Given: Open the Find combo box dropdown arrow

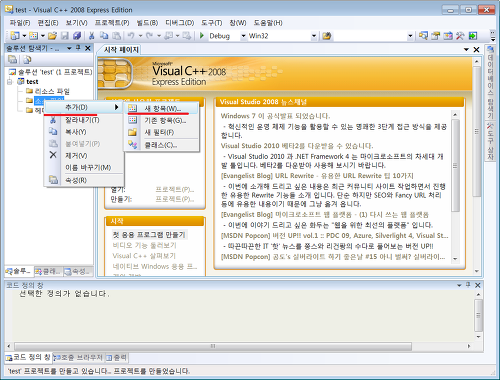Looking at the screenshot, I should [410, 36].
